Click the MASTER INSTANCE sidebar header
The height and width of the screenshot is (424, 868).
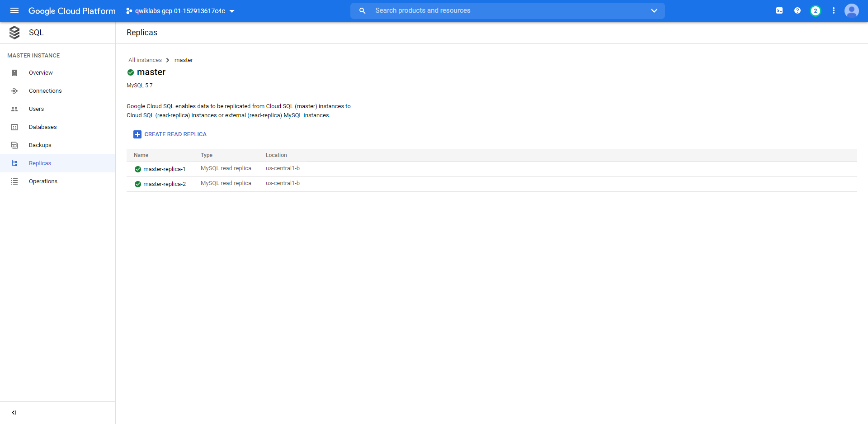pos(33,56)
